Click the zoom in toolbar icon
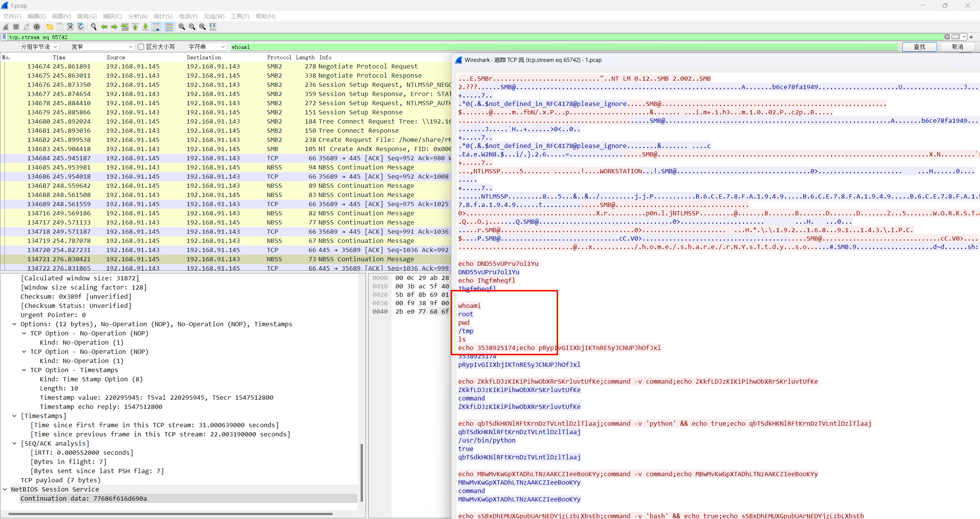This screenshot has height=519, width=980. [182, 27]
